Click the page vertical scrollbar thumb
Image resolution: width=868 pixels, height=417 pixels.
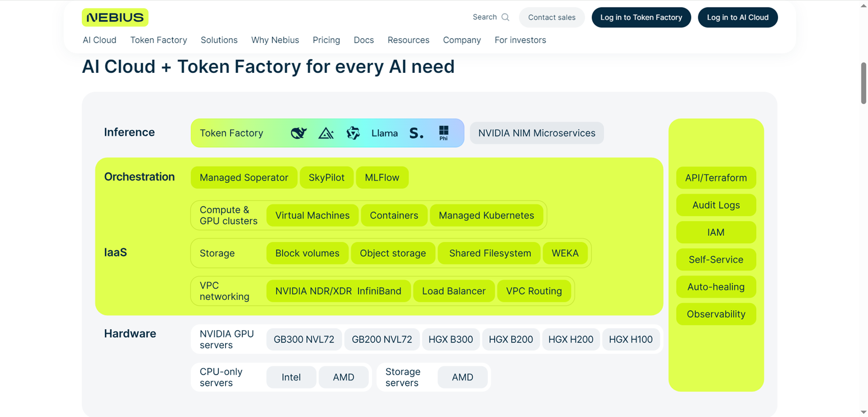863,83
